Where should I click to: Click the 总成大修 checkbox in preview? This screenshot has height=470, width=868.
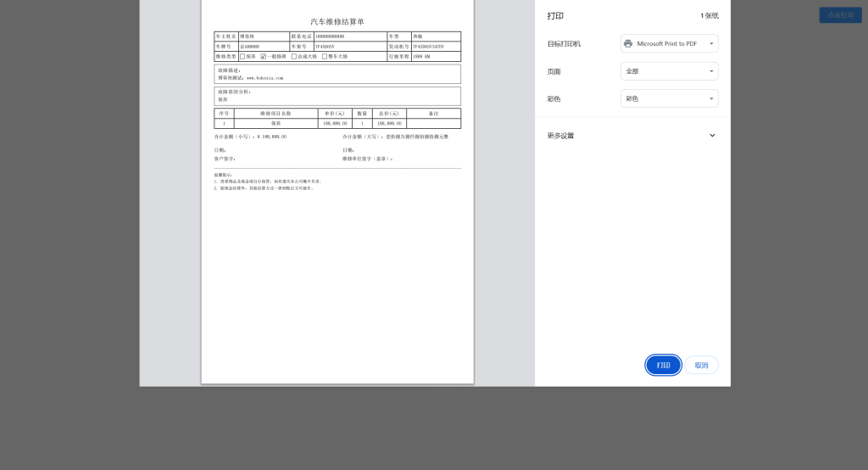(294, 57)
